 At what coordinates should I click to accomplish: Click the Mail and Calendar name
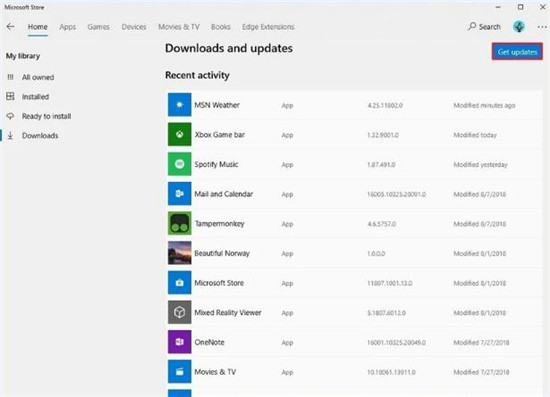(x=223, y=194)
